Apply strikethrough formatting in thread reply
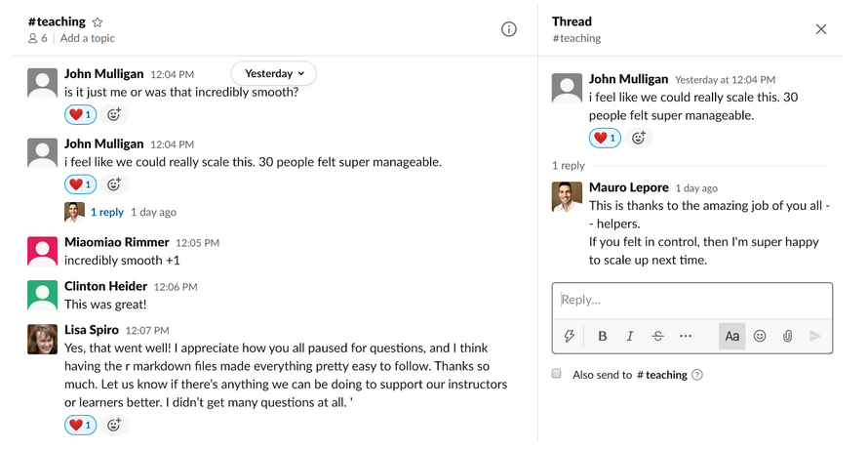The image size is (868, 450). (x=657, y=336)
